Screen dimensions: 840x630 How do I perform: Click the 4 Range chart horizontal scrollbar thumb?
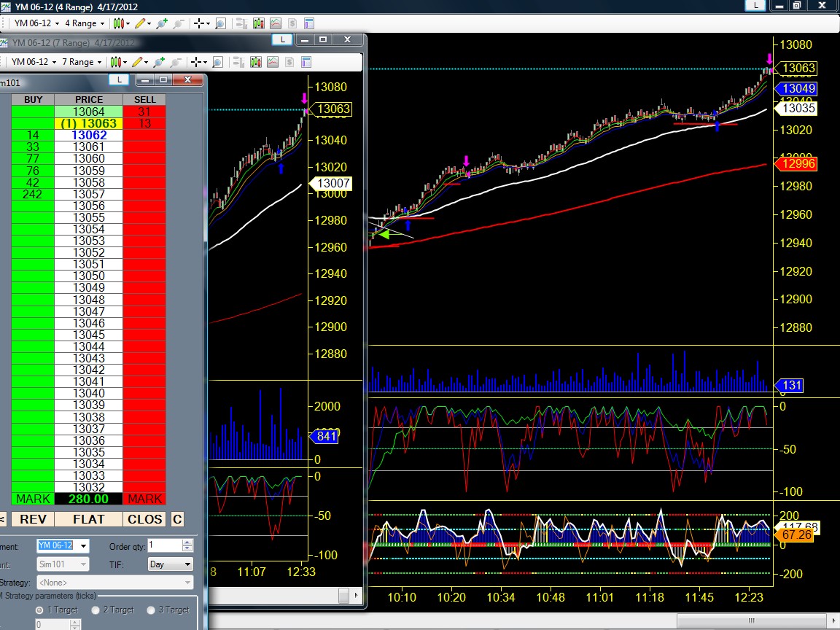[752, 621]
